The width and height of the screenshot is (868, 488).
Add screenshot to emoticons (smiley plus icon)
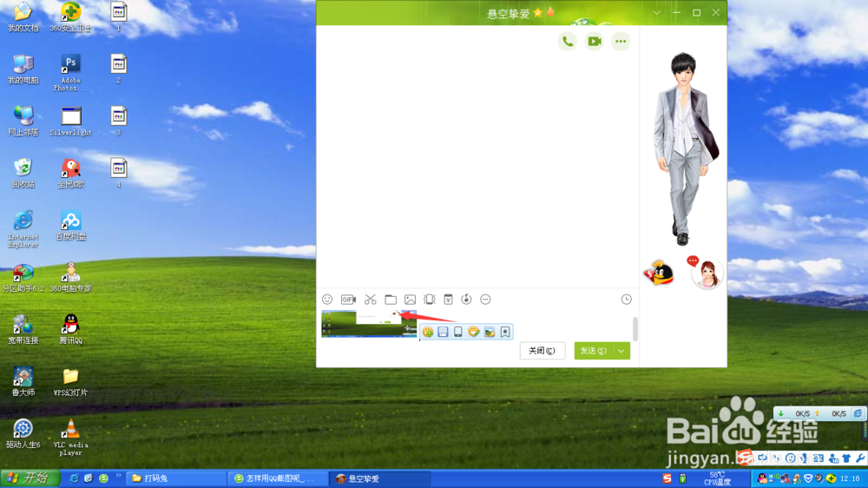427,332
